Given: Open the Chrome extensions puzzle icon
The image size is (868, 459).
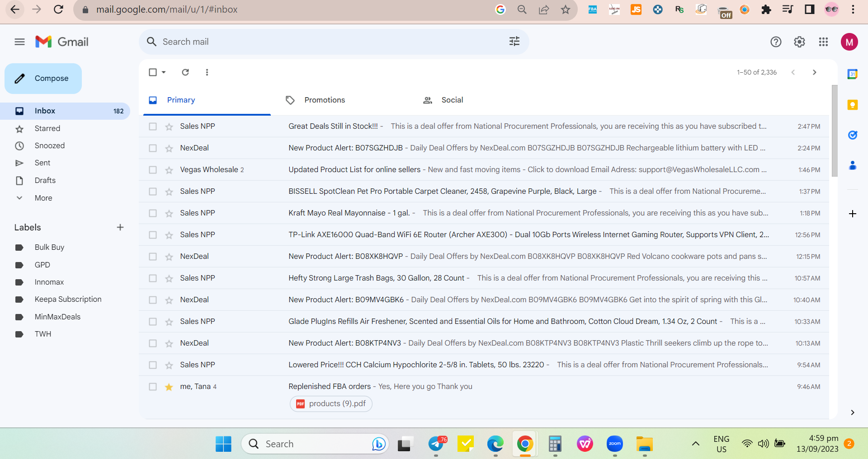Looking at the screenshot, I should (x=766, y=9).
